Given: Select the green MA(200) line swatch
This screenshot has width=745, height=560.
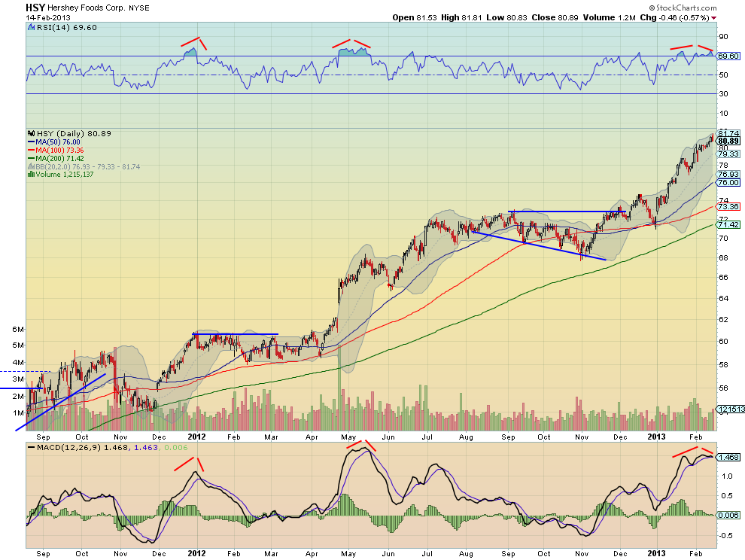Looking at the screenshot, I should tap(32, 158).
